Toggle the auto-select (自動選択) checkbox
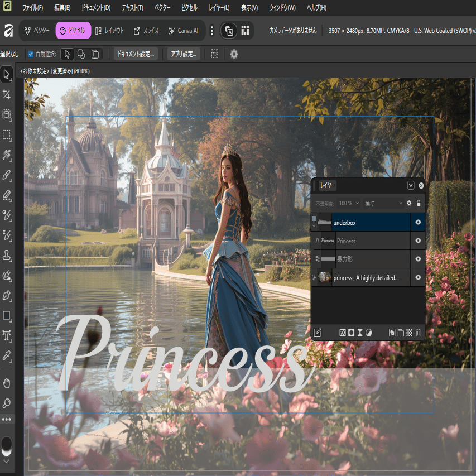 (31, 54)
